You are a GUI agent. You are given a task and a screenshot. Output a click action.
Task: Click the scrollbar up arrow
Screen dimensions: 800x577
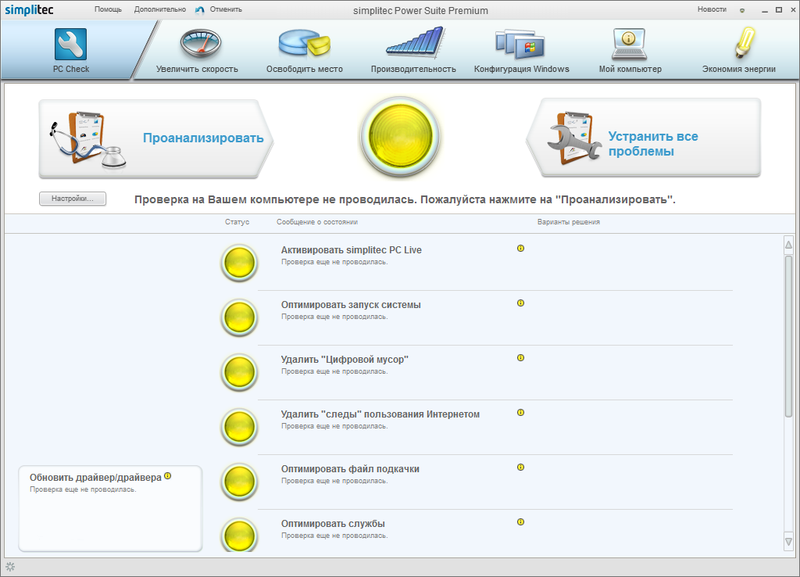[x=788, y=245]
